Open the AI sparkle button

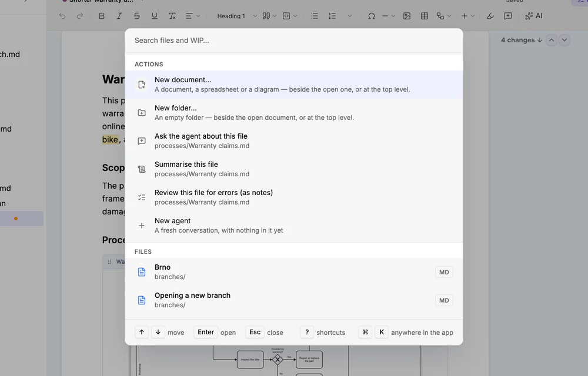(534, 16)
